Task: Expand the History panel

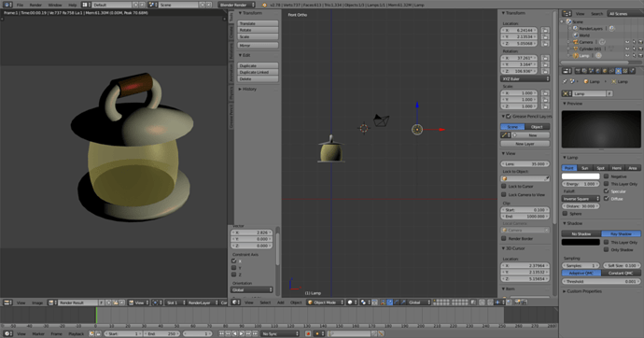Action: coord(248,89)
